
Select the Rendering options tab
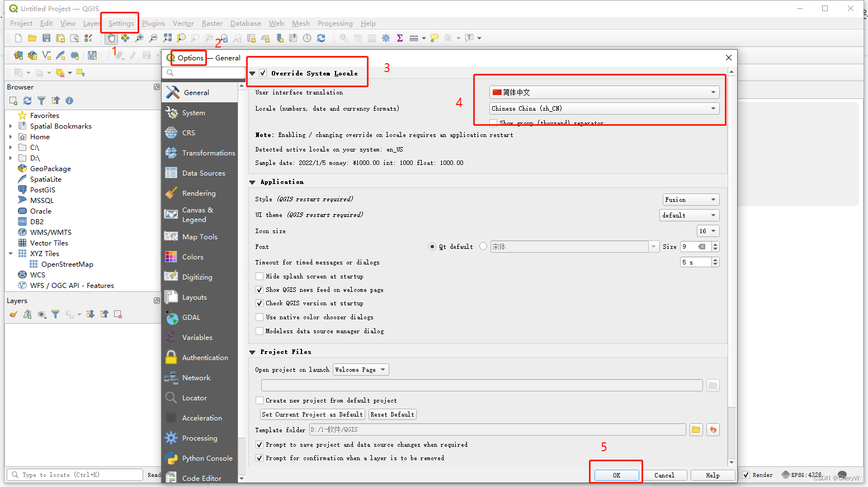pos(200,193)
